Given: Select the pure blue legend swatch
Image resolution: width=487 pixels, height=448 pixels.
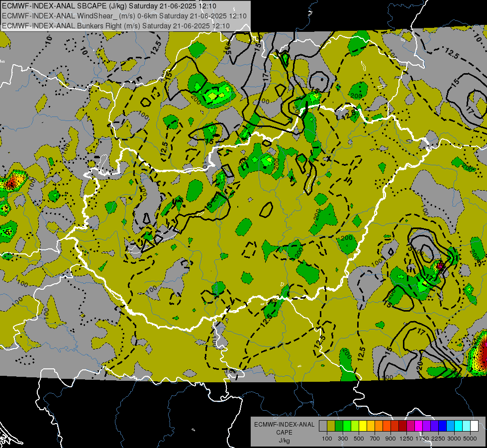Looking at the screenshot, I should click(443, 426).
